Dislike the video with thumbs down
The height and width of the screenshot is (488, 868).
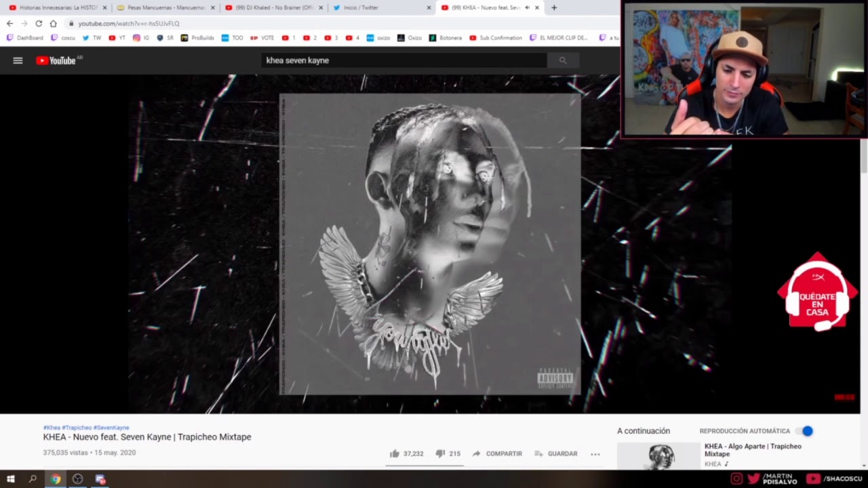439,453
